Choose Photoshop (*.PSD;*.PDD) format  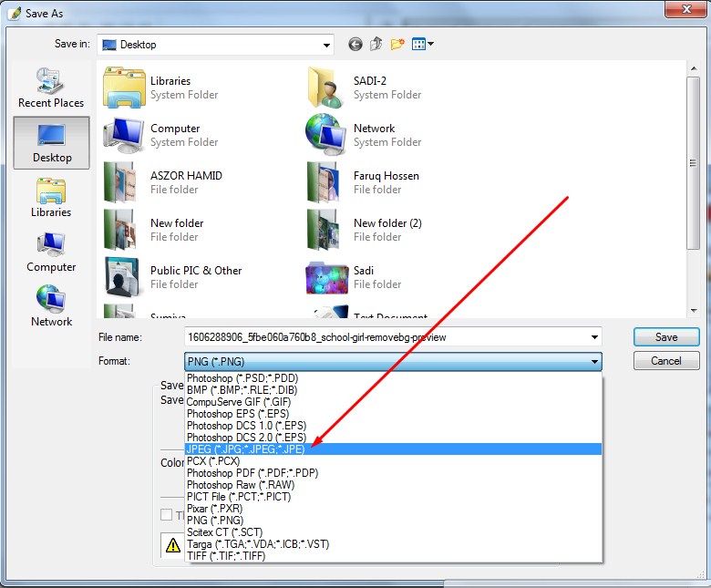coord(393,378)
